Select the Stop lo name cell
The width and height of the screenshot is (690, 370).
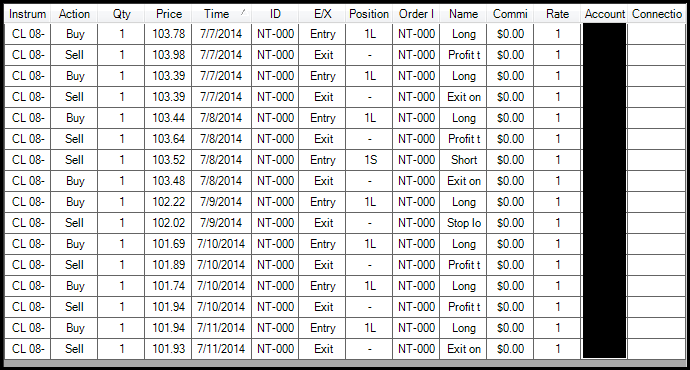coord(463,223)
